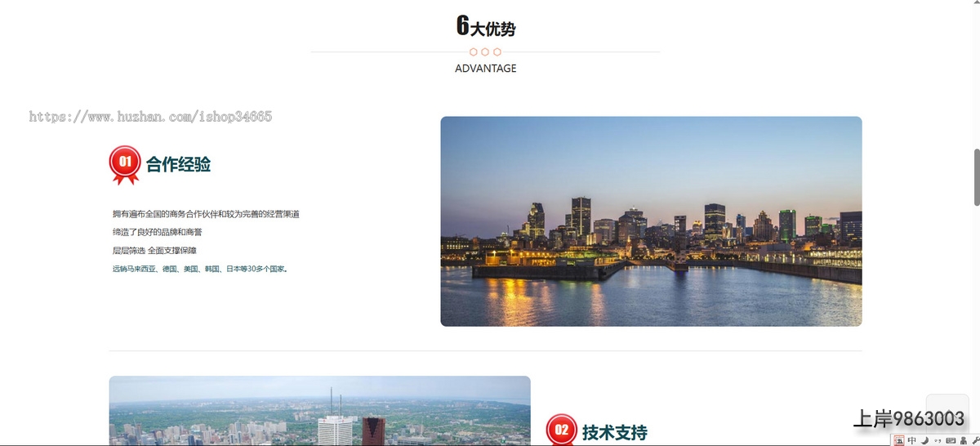980x446 pixels.
Task: Click the 合作经验 heading
Action: point(178,165)
